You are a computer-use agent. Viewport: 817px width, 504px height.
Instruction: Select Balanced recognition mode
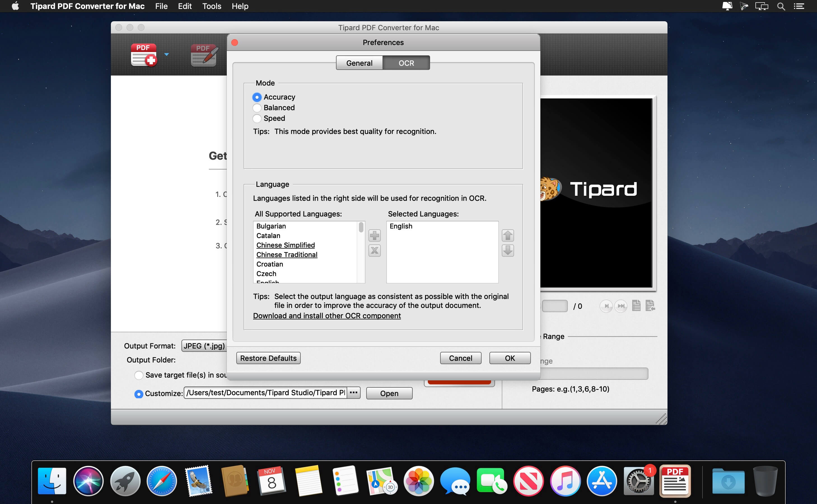(257, 108)
